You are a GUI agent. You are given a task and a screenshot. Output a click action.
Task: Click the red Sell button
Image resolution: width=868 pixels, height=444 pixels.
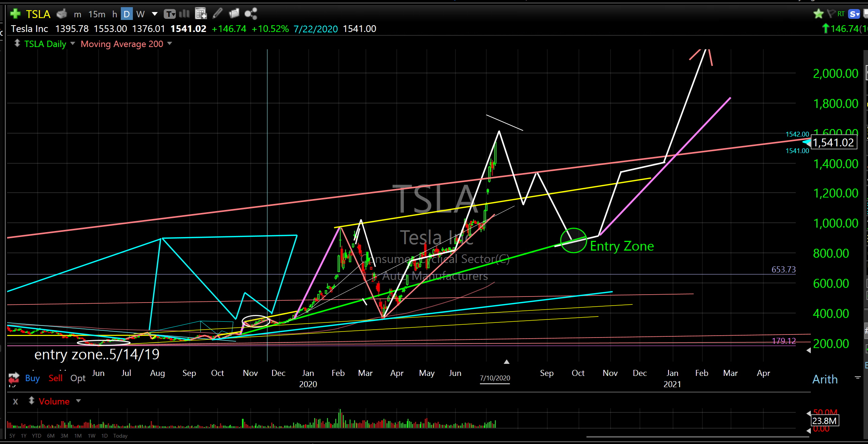[x=55, y=378]
